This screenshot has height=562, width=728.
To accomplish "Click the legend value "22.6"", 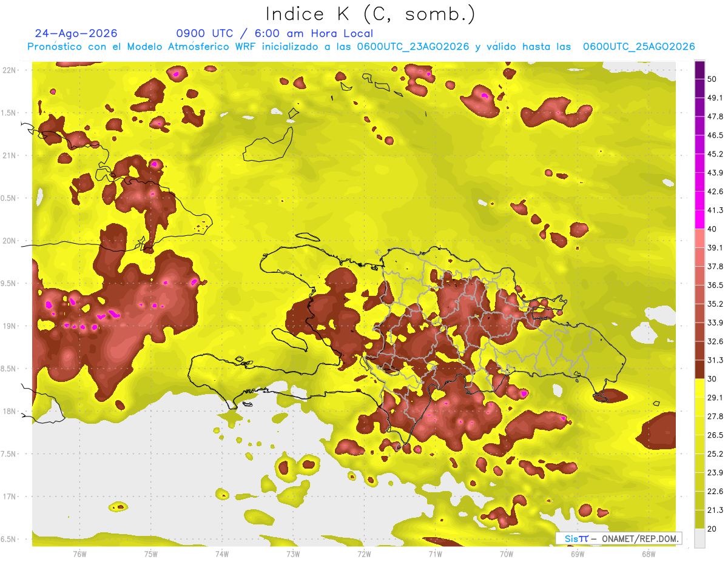I will click(715, 492).
